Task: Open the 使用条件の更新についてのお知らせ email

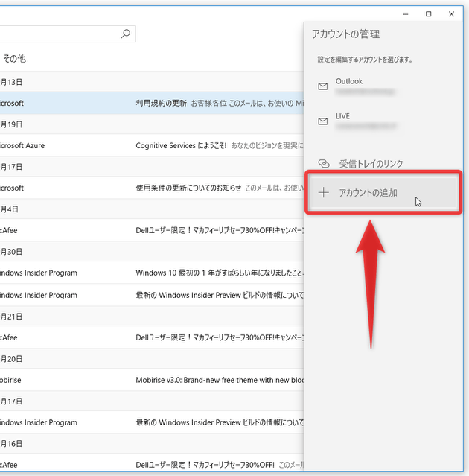Action: pyautogui.click(x=152, y=188)
